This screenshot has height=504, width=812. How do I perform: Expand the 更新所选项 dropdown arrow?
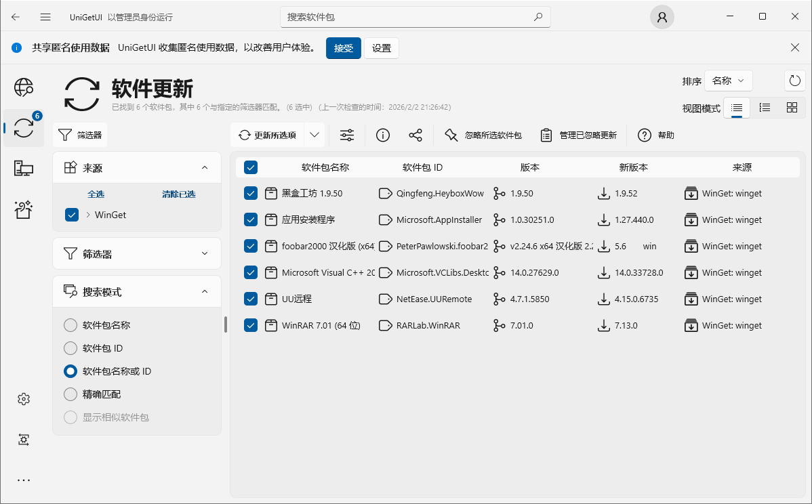[314, 135]
